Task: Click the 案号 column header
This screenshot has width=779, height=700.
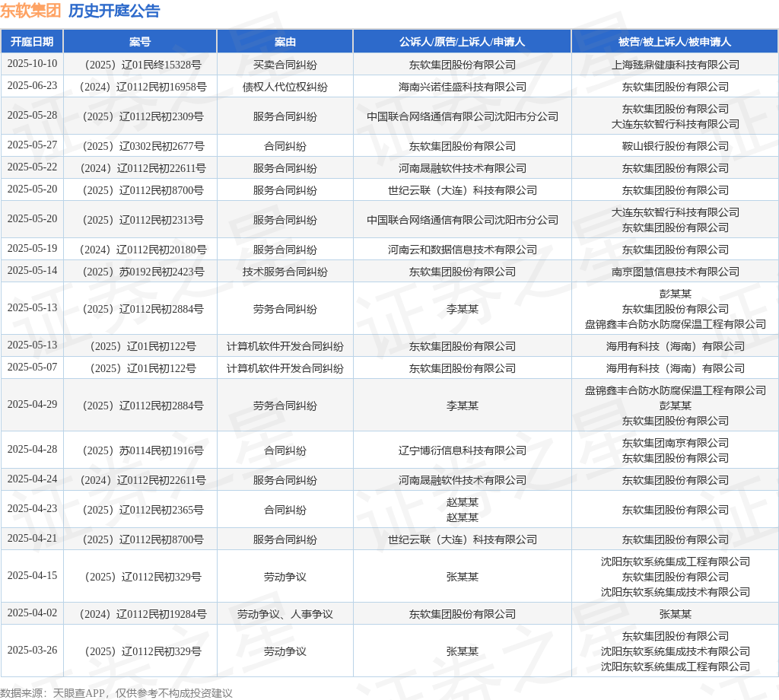Action: coord(140,42)
